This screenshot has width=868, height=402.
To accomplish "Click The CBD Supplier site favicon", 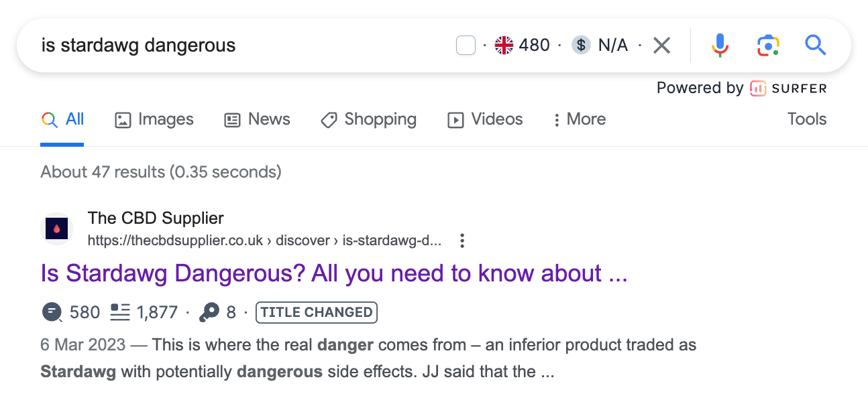I will [x=56, y=228].
